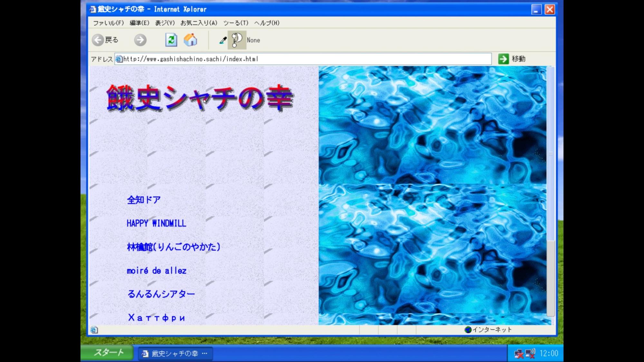This screenshot has height=362, width=644.
Task: Click the back arrow button
Action: click(x=98, y=40)
